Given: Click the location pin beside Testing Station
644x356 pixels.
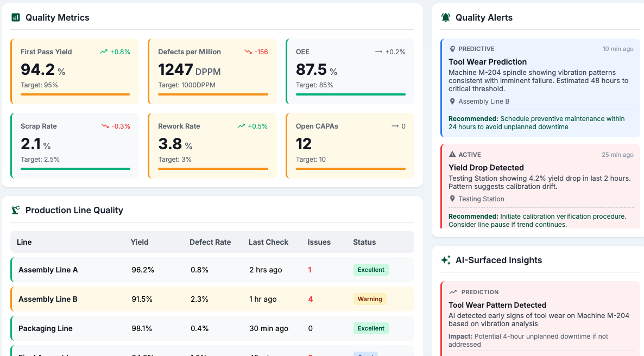Looking at the screenshot, I should (452, 199).
